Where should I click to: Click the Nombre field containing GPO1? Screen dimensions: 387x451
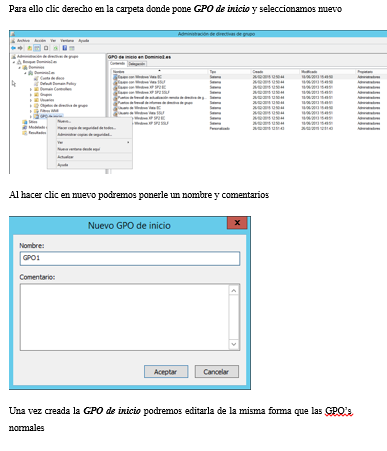tap(130, 258)
